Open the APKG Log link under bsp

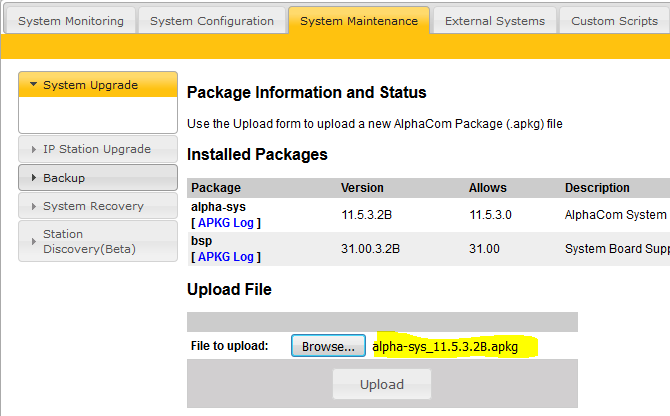point(229,257)
